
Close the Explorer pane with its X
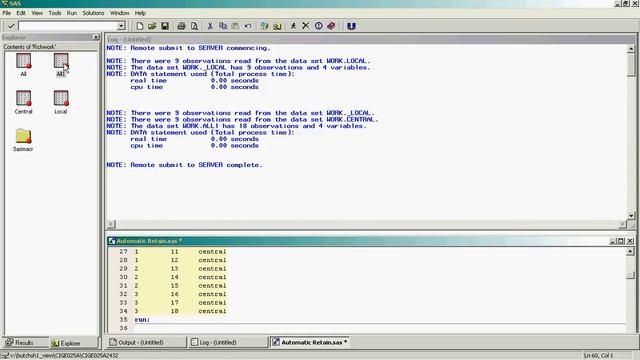coord(96,37)
